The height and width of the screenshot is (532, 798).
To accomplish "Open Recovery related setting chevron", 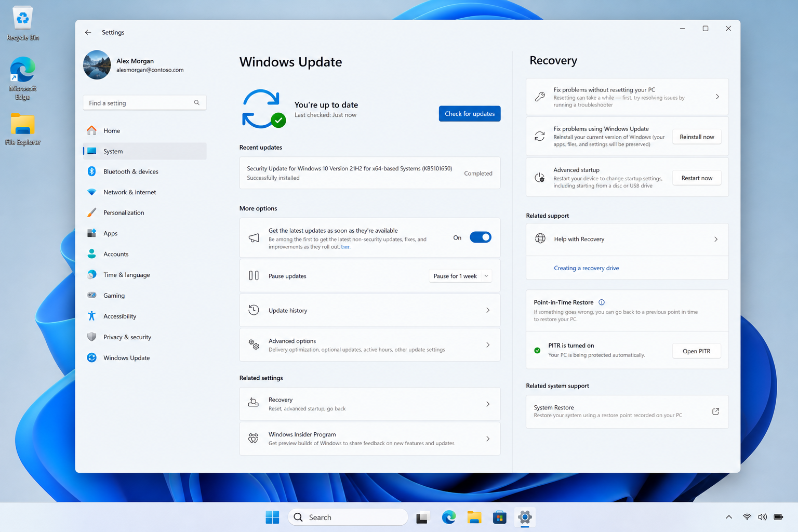I will tap(488, 404).
